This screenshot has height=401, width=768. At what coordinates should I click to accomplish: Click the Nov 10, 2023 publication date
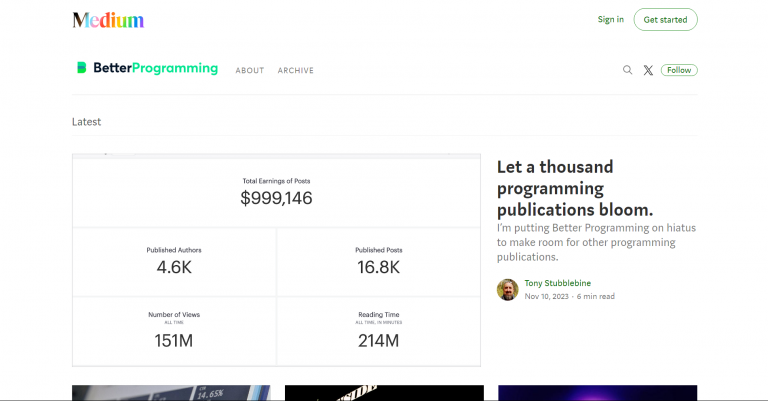[x=547, y=297]
